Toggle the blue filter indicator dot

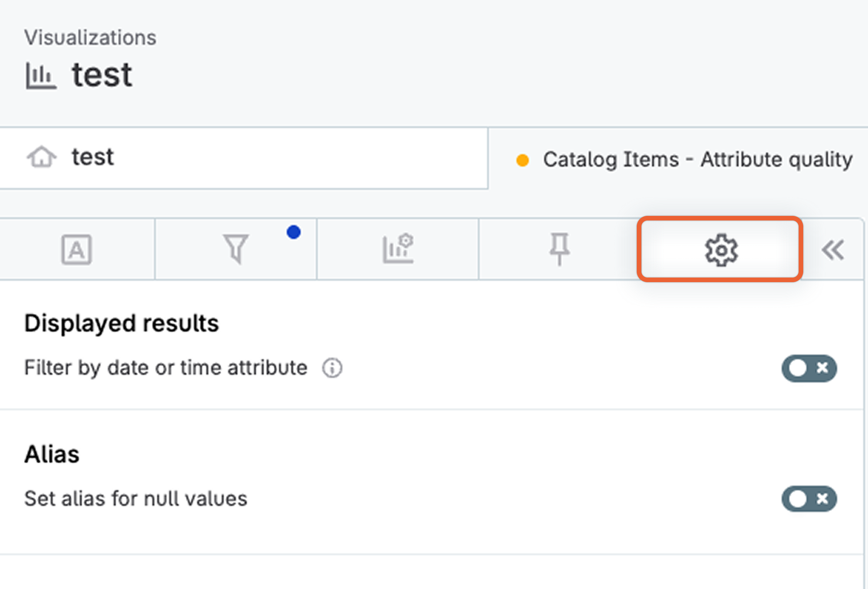point(293,231)
